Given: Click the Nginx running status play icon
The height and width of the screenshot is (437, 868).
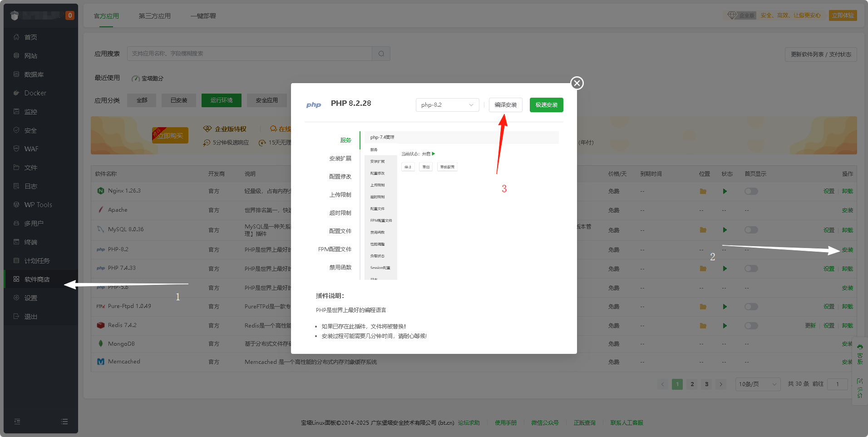Looking at the screenshot, I should coord(725,191).
